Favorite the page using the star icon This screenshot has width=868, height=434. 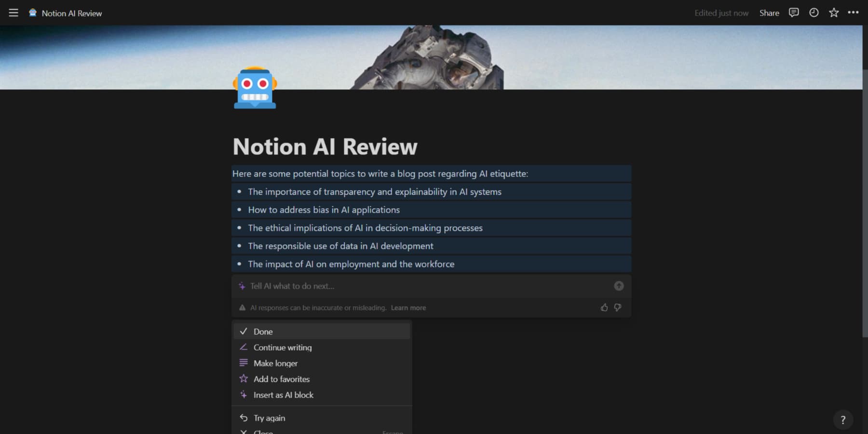pos(833,13)
